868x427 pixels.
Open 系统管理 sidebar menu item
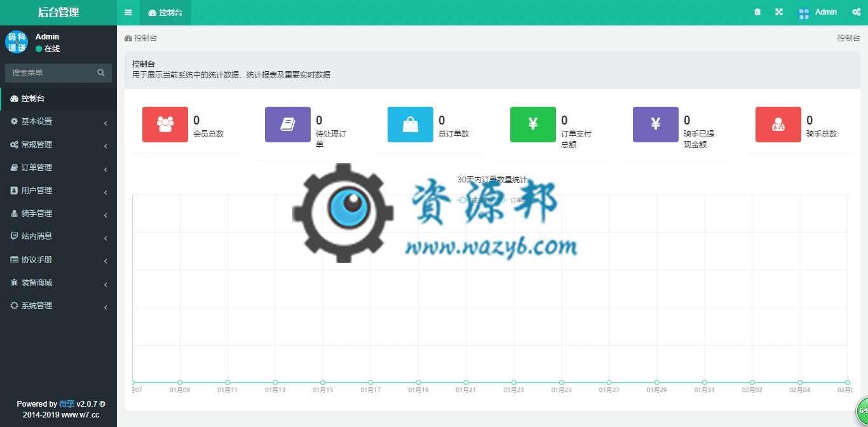58,306
